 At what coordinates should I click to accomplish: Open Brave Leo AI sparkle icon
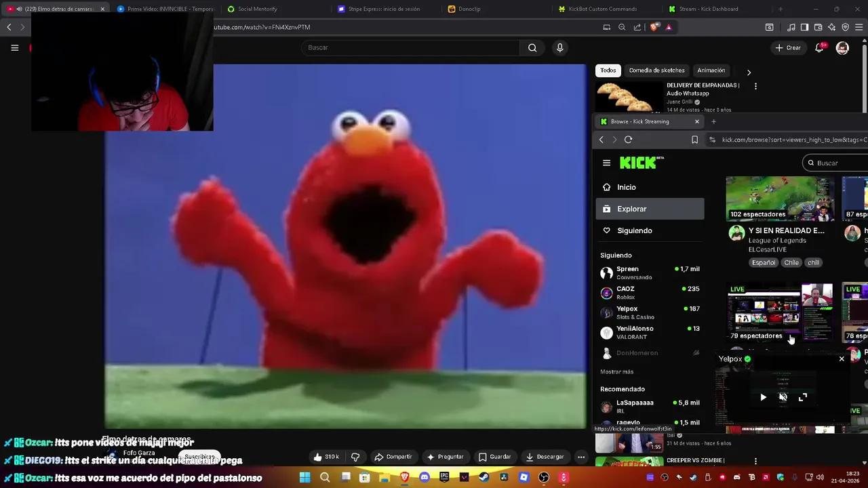click(831, 27)
